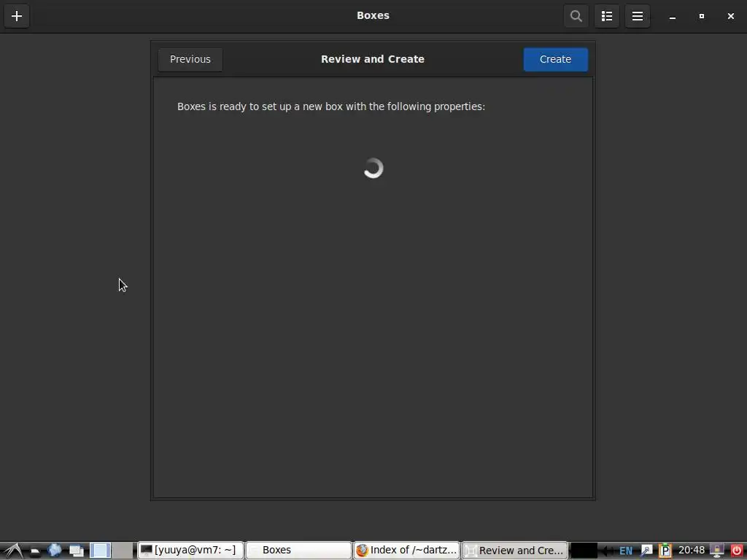
Task: Launch the web browser globe icon
Action: point(55,551)
